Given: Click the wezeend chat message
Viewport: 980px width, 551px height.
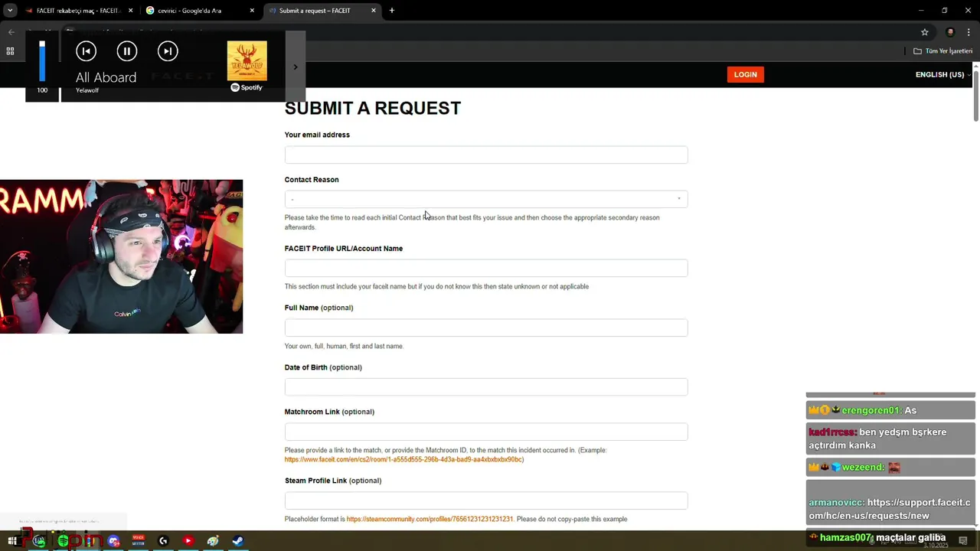Looking at the screenshot, I should 890,467.
